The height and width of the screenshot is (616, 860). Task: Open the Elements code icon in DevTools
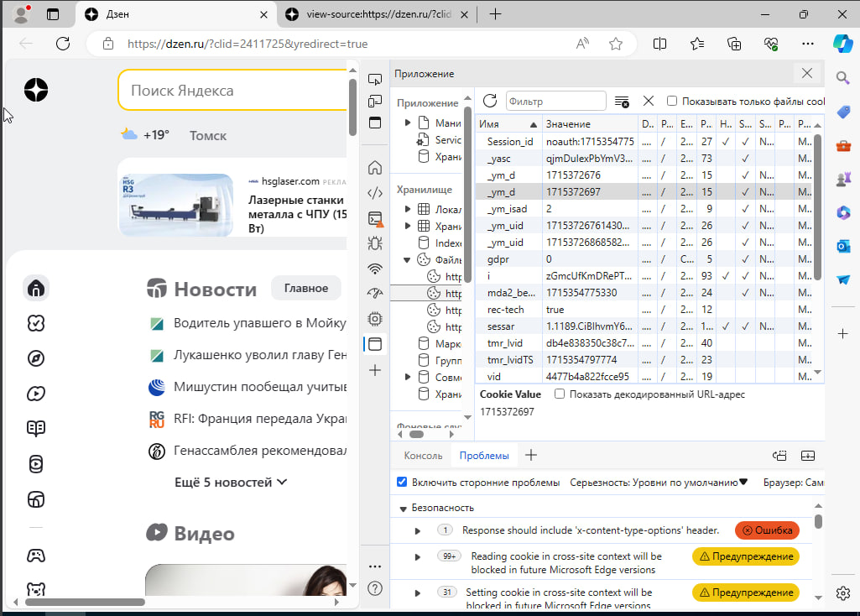click(x=375, y=192)
